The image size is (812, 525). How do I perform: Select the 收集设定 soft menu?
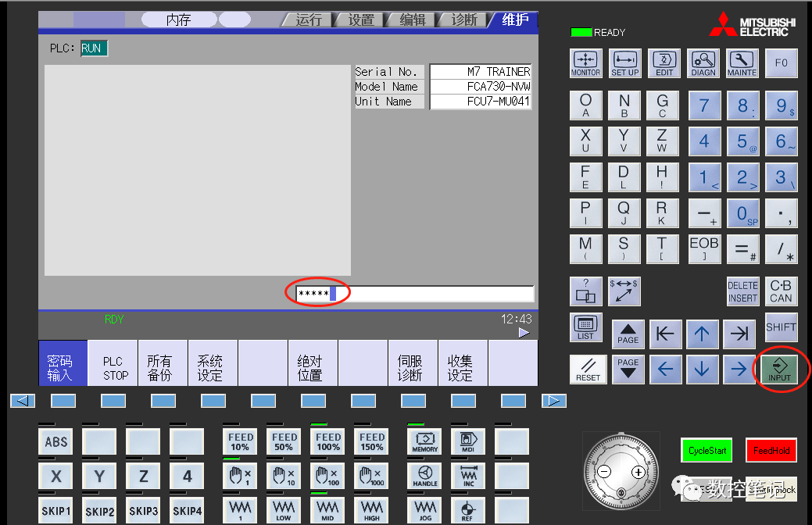tap(463, 363)
